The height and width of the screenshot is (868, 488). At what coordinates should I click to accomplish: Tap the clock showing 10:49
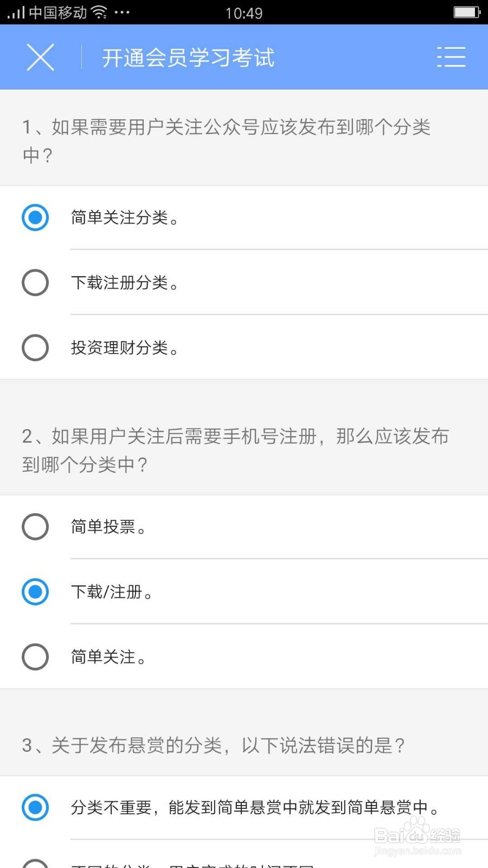[x=244, y=13]
